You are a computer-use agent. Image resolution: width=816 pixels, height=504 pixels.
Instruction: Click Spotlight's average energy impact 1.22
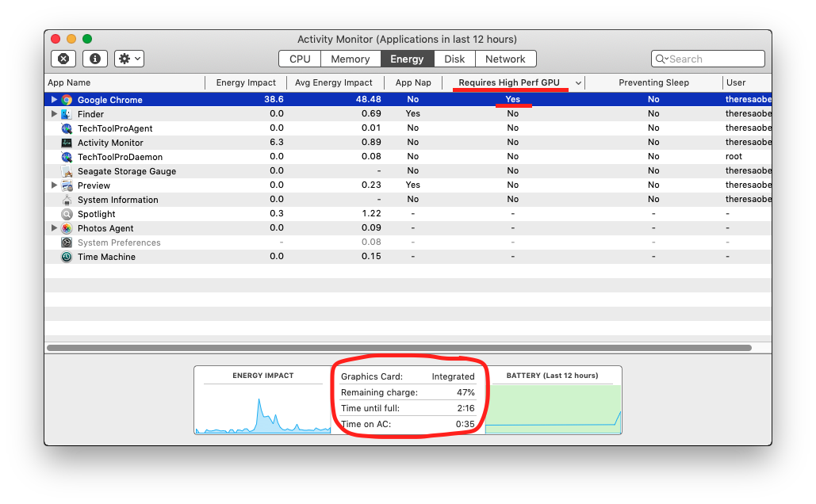click(371, 214)
